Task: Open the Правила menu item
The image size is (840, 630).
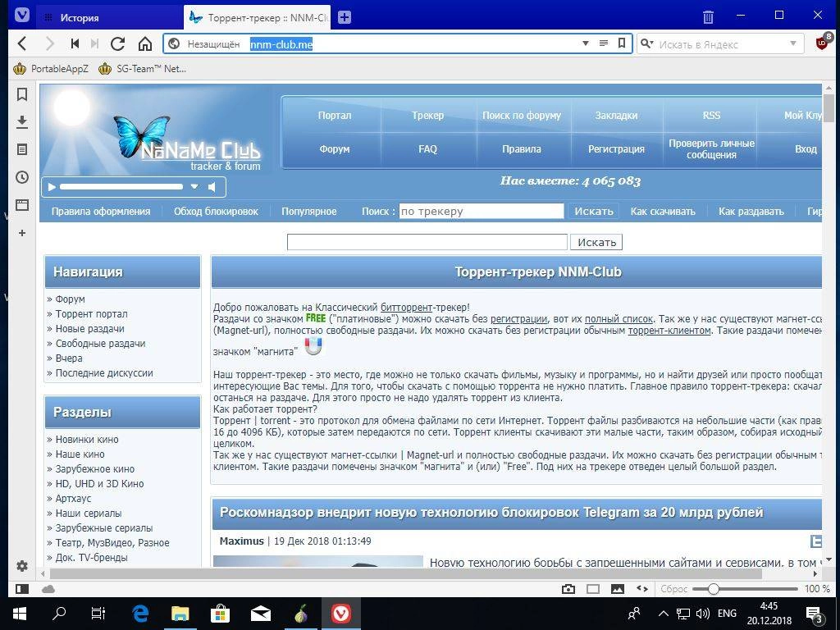Action: point(521,149)
